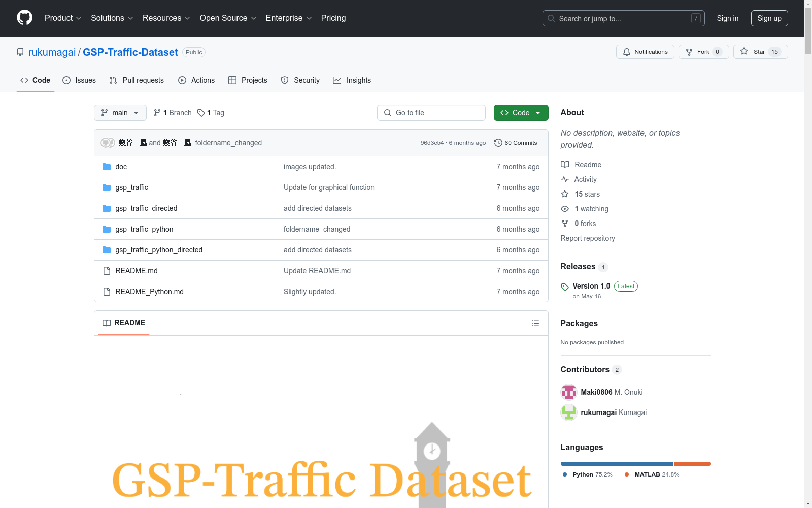Viewport: 812px width, 508px height.
Task: Switch to the Issues tab
Action: click(79, 80)
